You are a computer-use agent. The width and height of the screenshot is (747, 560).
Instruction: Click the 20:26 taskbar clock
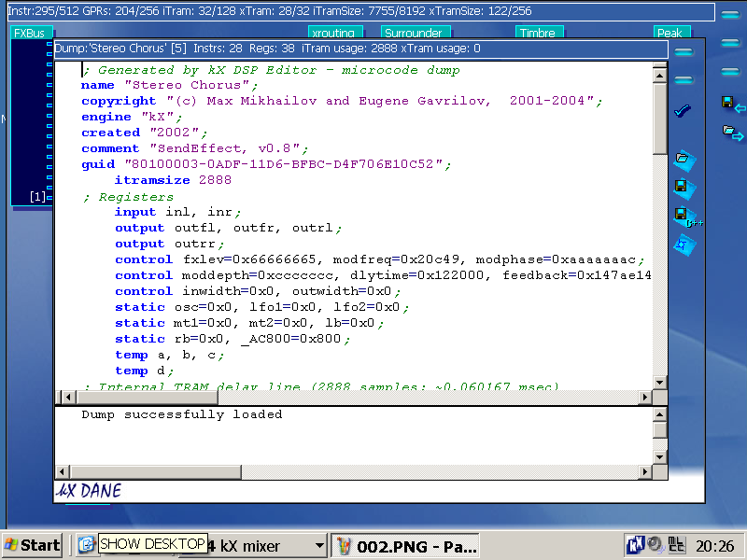[x=714, y=546]
